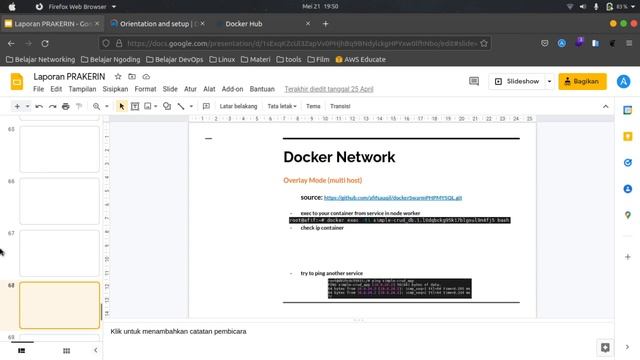The height and width of the screenshot is (360, 640).
Task: Get add-ons with plus icon in side panel
Action: (628, 257)
